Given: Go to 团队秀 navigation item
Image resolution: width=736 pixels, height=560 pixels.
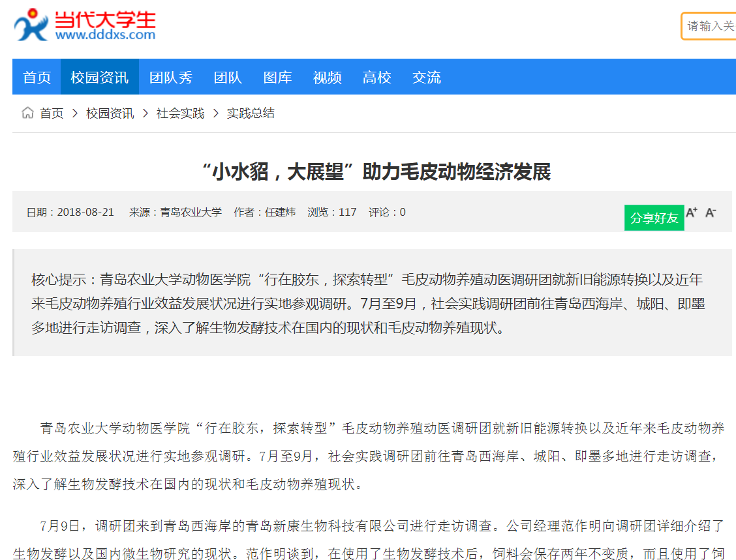Looking at the screenshot, I should click(x=171, y=78).
